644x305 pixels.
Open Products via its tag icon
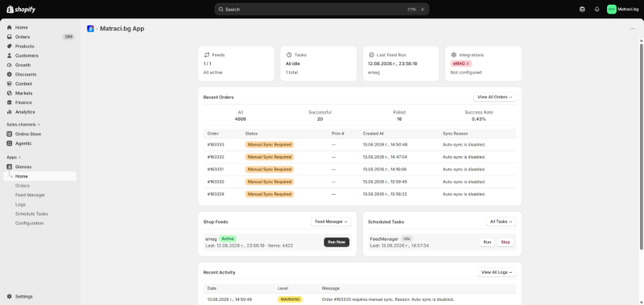[x=10, y=47]
